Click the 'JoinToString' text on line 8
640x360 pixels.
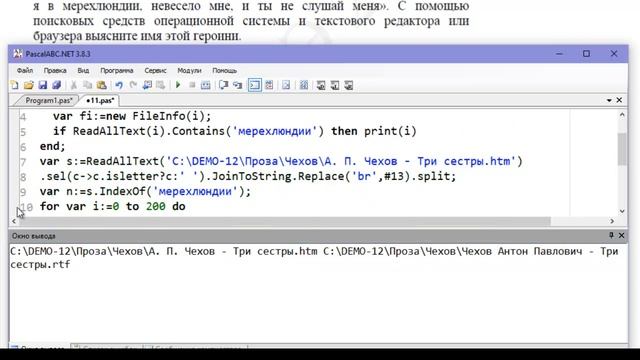click(x=252, y=177)
